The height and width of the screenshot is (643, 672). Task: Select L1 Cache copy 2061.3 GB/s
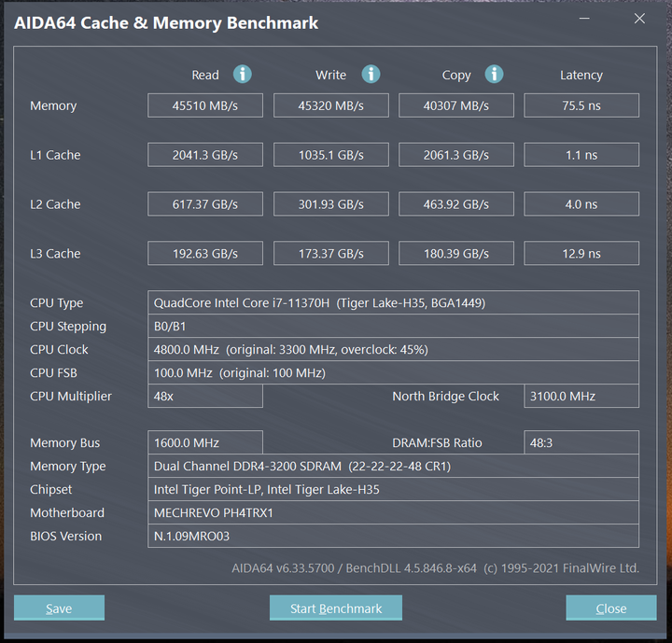tap(456, 155)
